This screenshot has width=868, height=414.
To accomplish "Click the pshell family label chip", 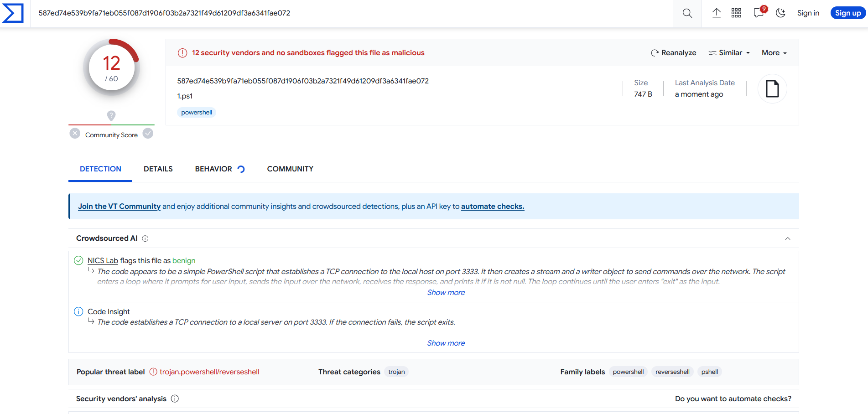I will 710,372.
